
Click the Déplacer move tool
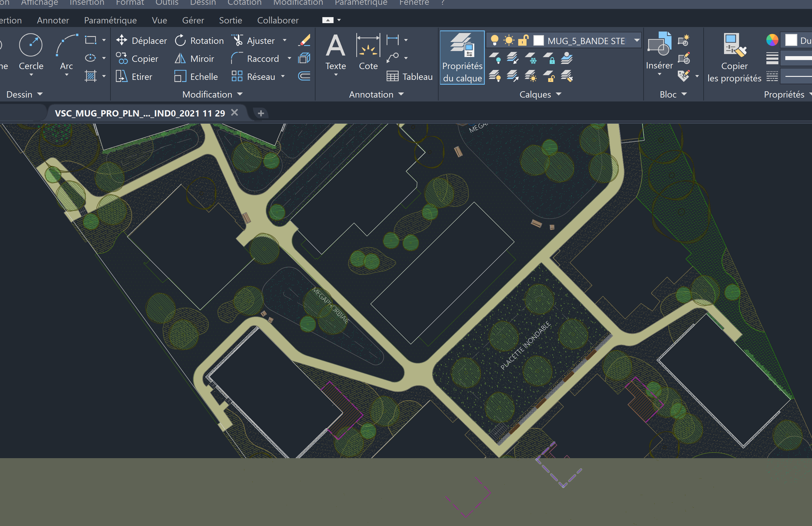click(x=141, y=41)
